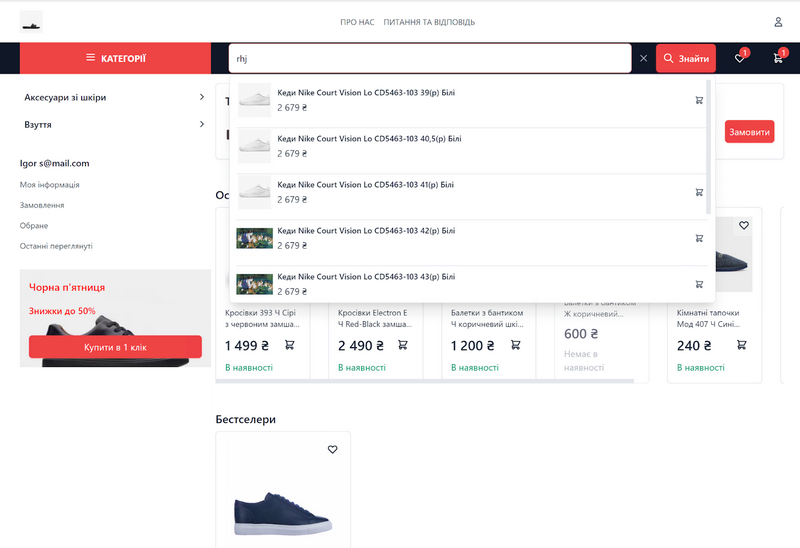The width and height of the screenshot is (800, 548).
Task: Click Igor s@mail.com account name
Action: 55,163
